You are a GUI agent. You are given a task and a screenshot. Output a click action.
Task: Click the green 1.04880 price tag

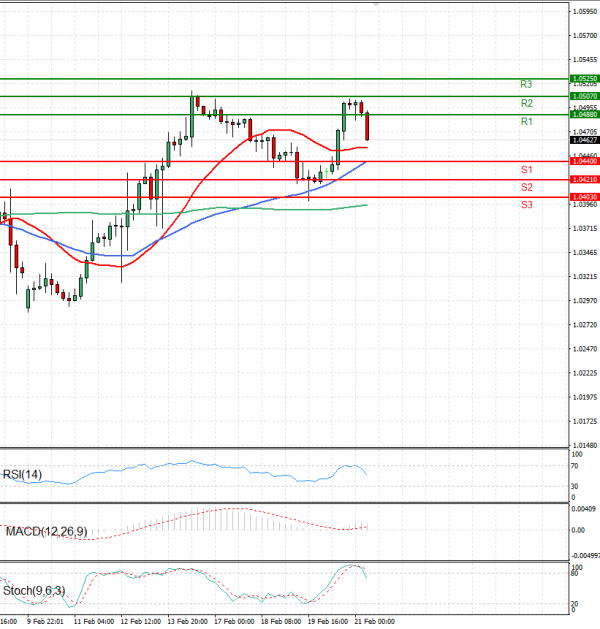coord(584,115)
